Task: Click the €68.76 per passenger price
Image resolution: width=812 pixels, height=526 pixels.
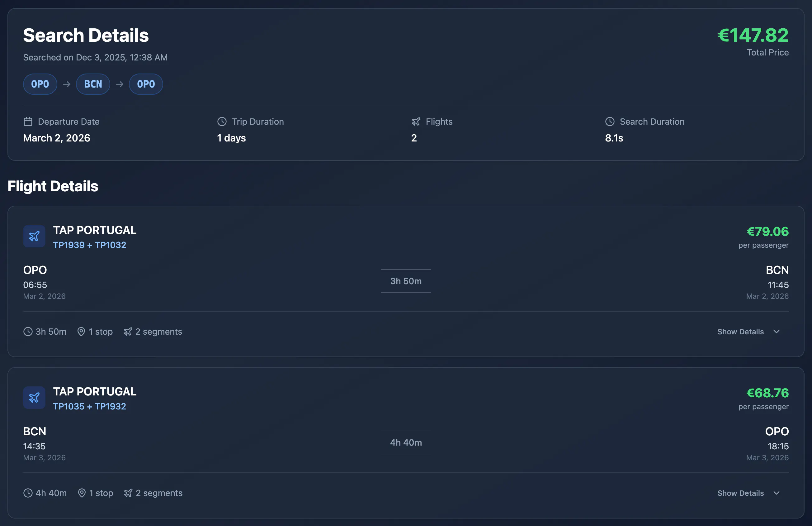Action: 768,393
